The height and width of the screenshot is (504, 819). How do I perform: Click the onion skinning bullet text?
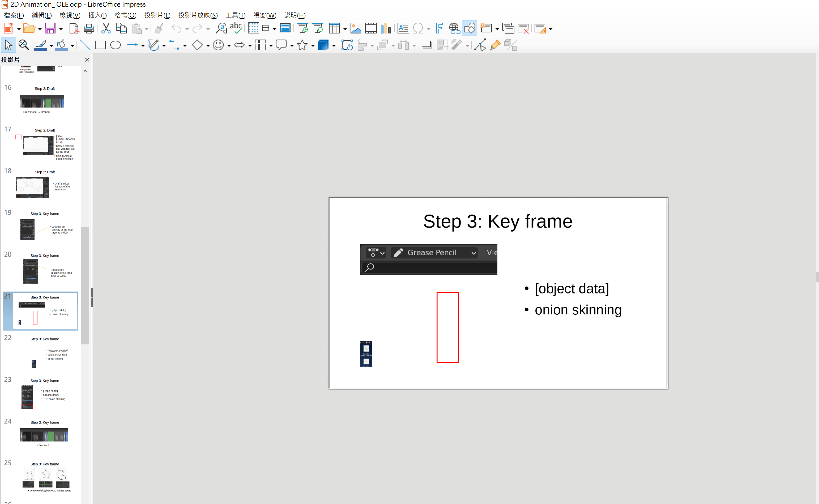(578, 310)
